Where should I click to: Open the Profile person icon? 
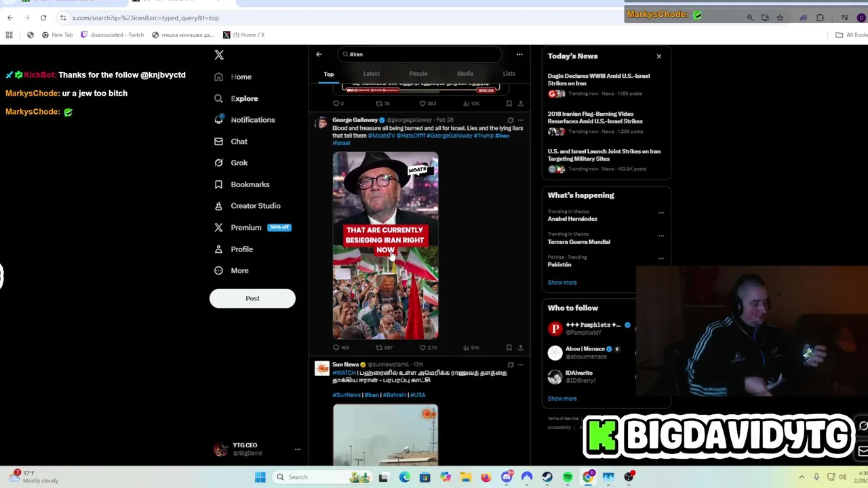pos(218,249)
